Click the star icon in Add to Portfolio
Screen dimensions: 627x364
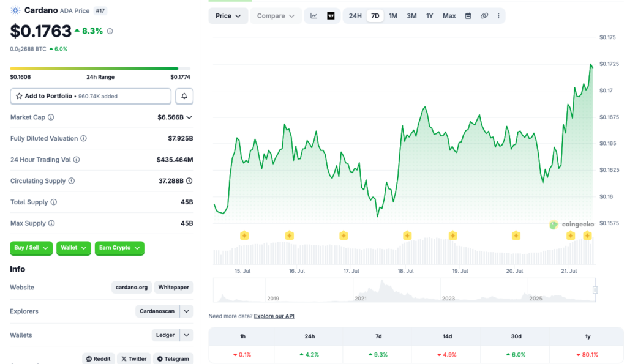(x=19, y=96)
